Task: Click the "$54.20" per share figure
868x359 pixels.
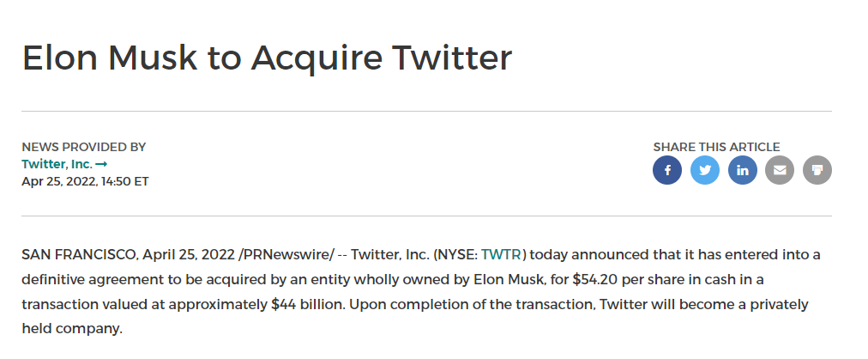Action: (595, 279)
